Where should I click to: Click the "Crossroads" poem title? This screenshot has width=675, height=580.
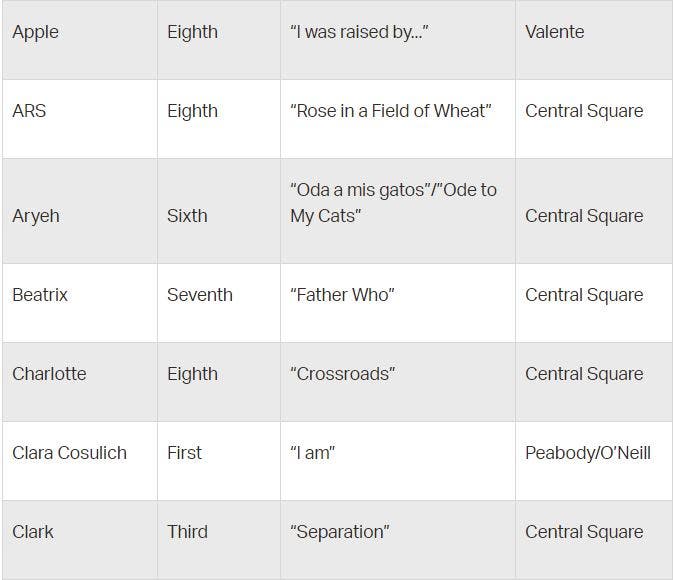(342, 374)
